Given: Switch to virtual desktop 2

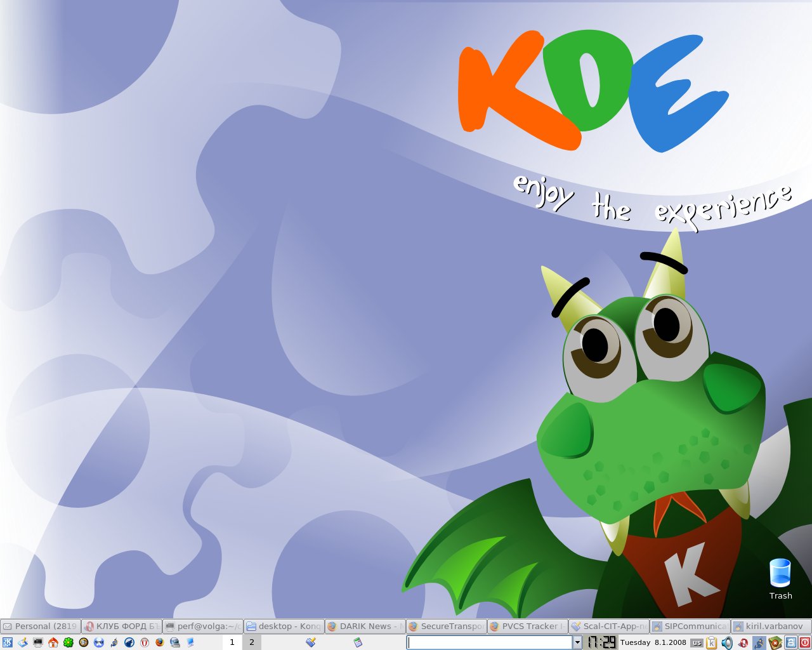Looking at the screenshot, I should [x=252, y=642].
